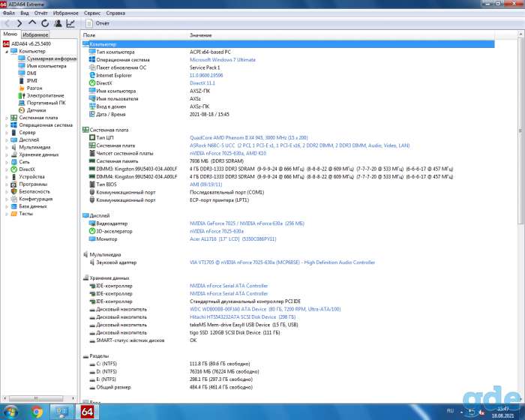Image resolution: width=525 pixels, height=420 pixels.
Task: Switch to the Избранное sidebar tab
Action: tap(35, 34)
